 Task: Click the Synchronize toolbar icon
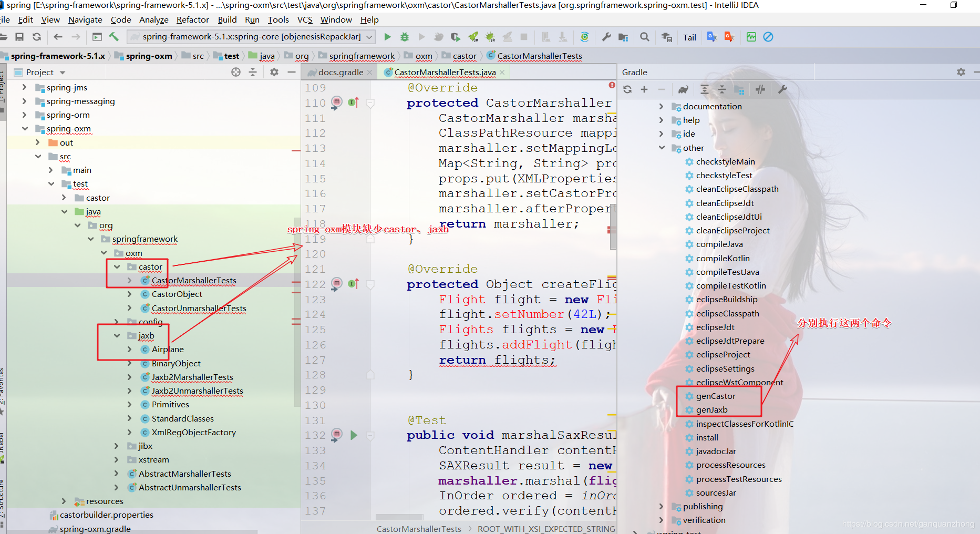(37, 37)
